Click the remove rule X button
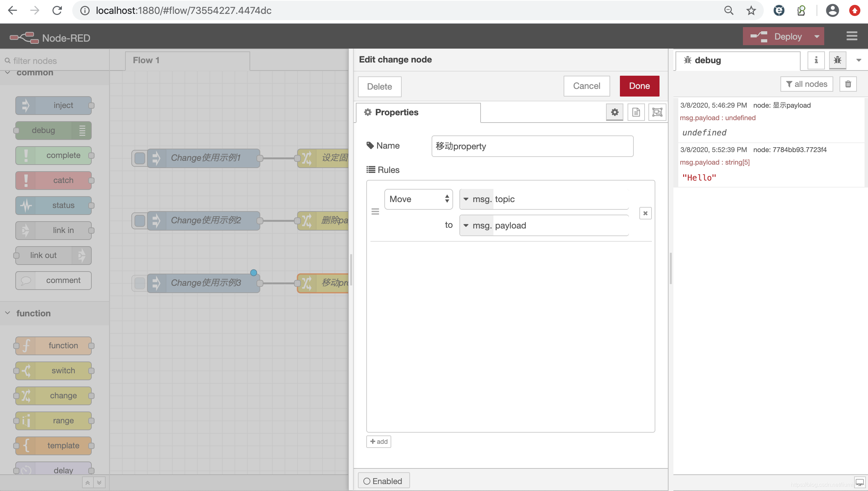The height and width of the screenshot is (491, 868). [645, 213]
